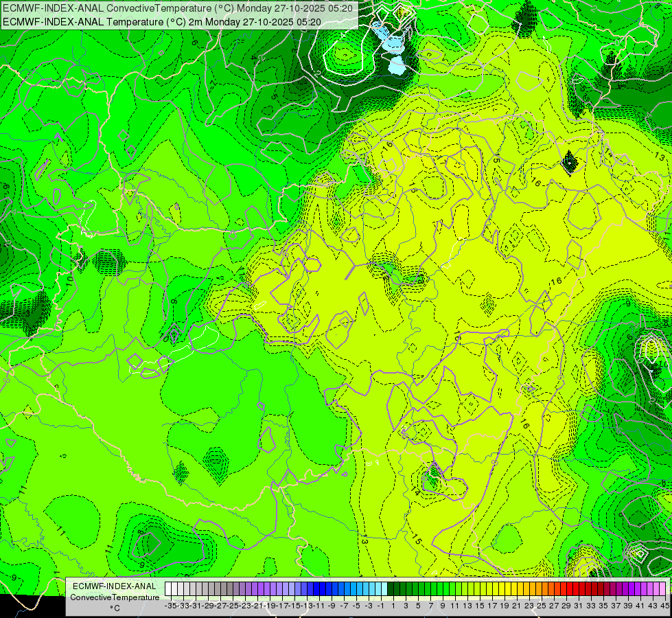672x618 pixels.
Task: Click the -35 label on the legend
Action: 170,606
